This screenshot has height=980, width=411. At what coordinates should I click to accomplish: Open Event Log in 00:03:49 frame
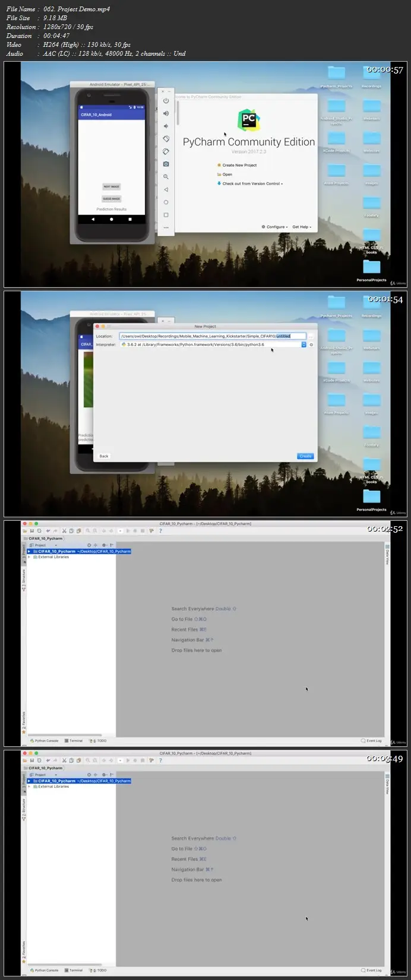372,970
